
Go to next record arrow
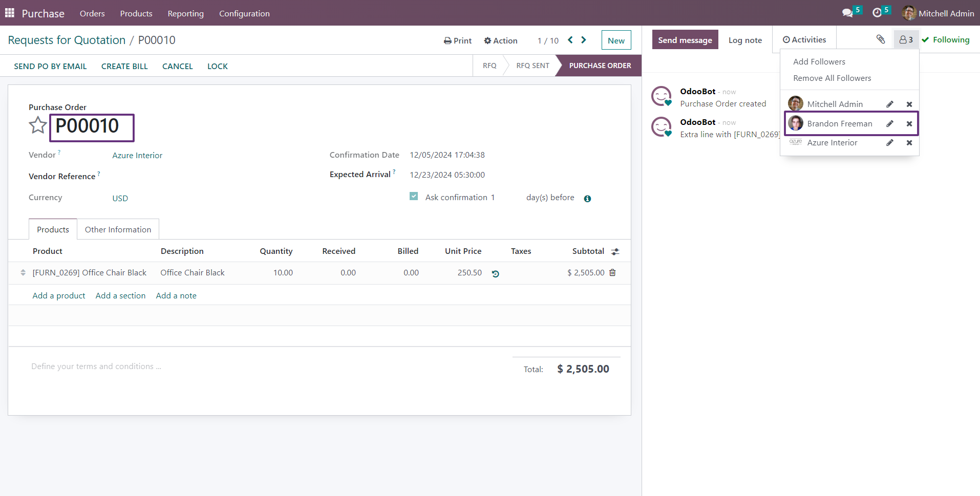[584, 40]
